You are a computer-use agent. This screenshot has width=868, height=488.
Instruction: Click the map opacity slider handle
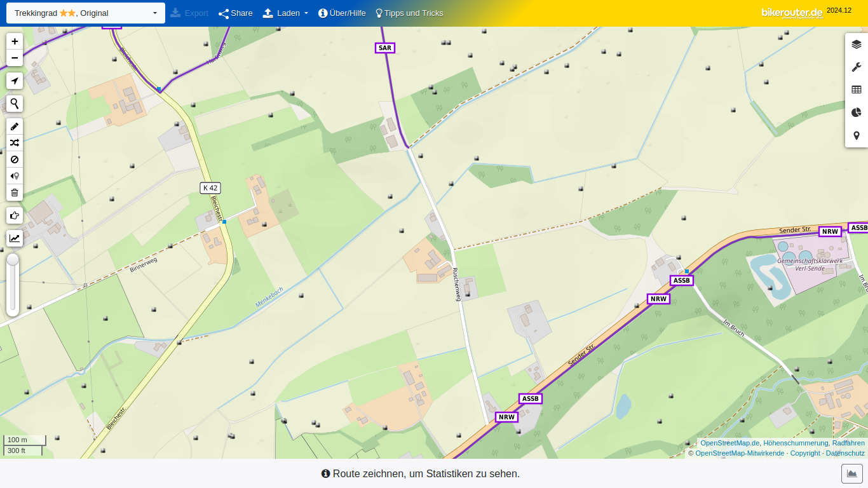click(x=13, y=259)
